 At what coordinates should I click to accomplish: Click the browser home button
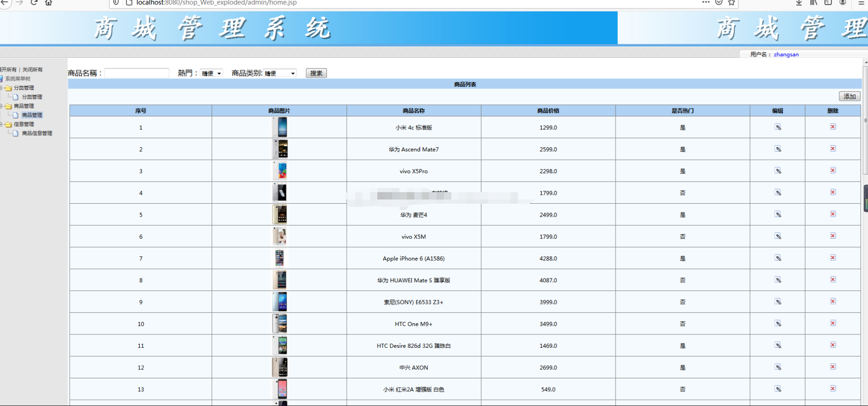(x=49, y=2)
